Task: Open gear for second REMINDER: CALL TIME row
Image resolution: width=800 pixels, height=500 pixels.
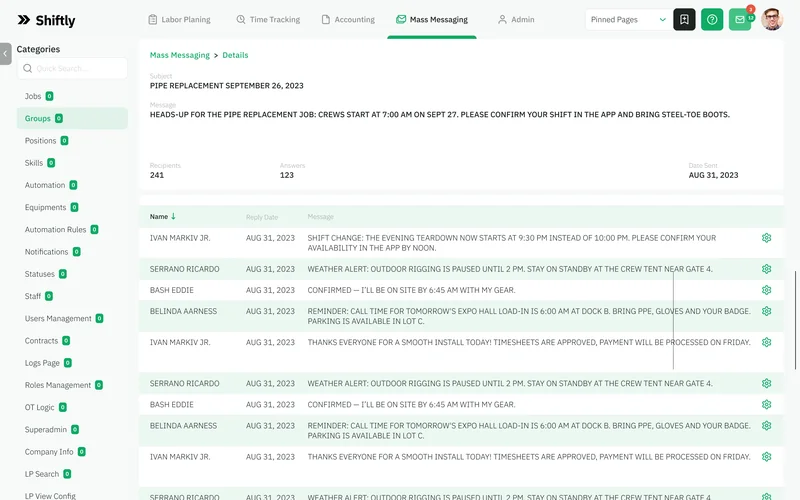Action: click(766, 426)
